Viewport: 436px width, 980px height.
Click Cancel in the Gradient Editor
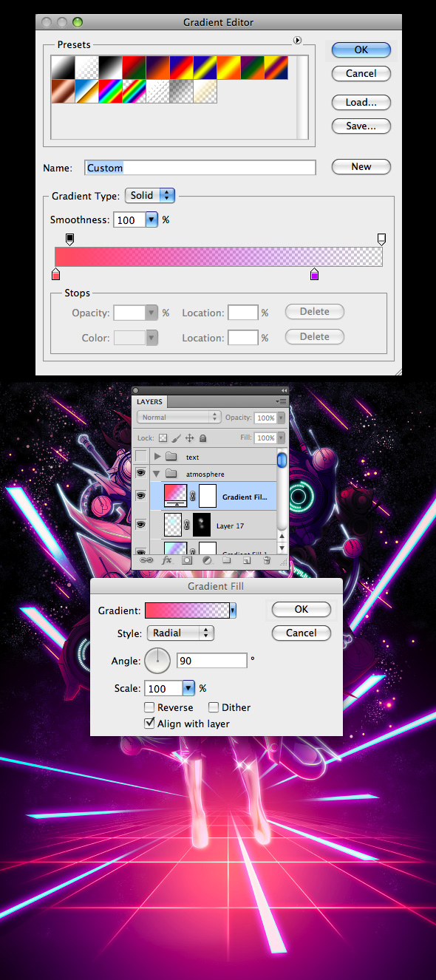[361, 73]
